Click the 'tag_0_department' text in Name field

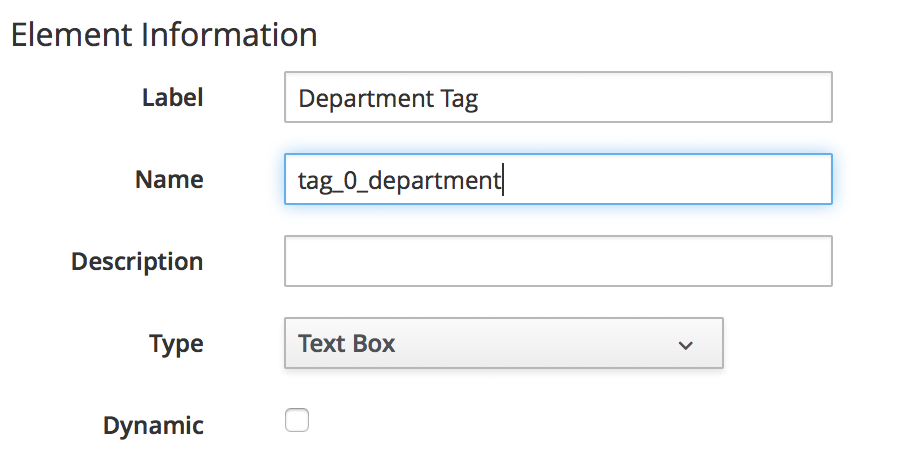pos(399,181)
